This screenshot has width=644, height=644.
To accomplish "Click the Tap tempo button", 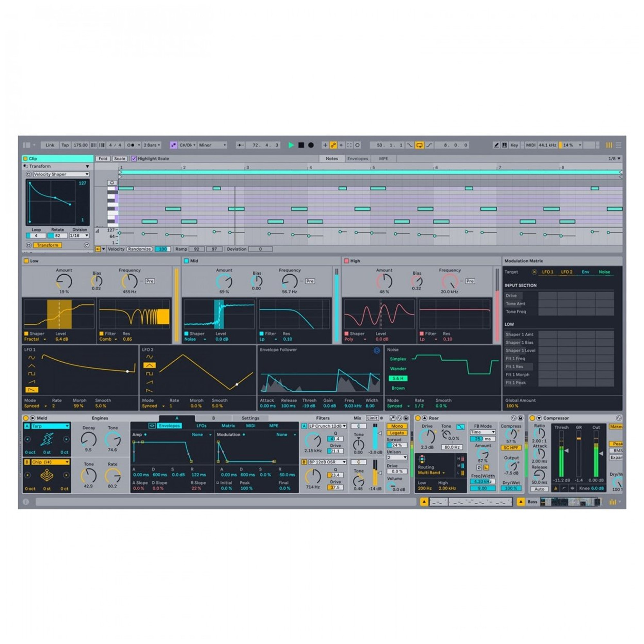I will 65,145.
